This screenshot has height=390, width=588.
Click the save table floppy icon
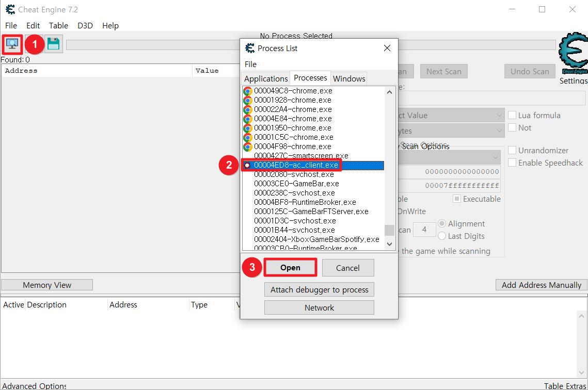tap(53, 44)
